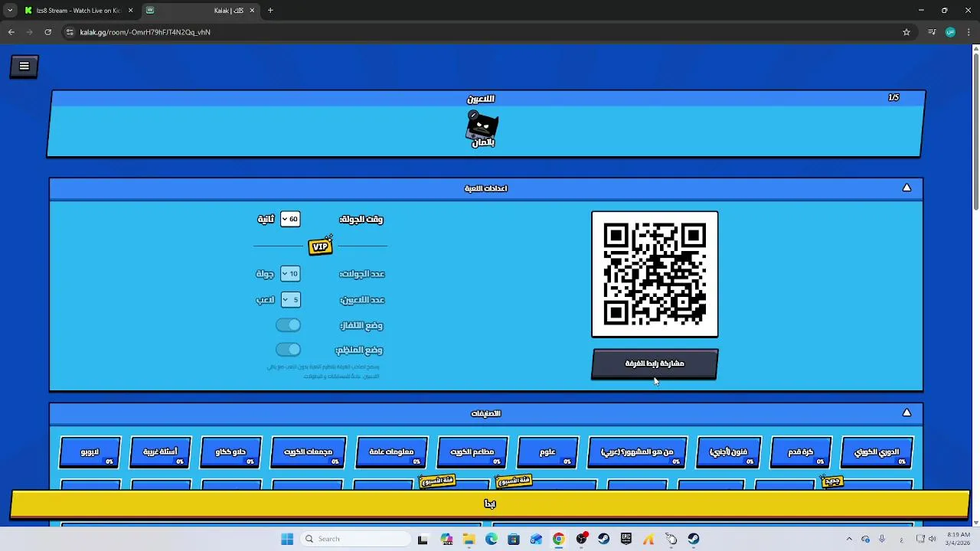This screenshot has width=980, height=551.
Task: Open Epic Games Launcher from the taskbar
Action: pyautogui.click(x=626, y=539)
